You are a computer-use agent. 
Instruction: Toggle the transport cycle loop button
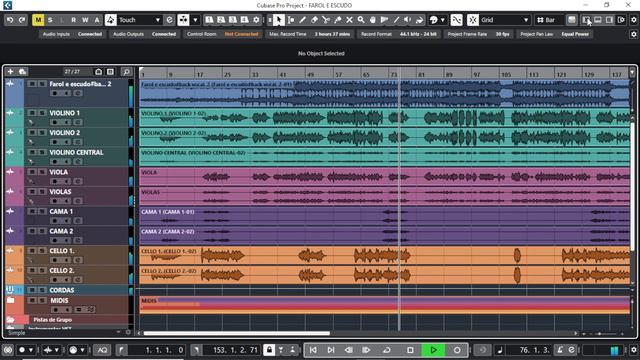click(x=387, y=350)
